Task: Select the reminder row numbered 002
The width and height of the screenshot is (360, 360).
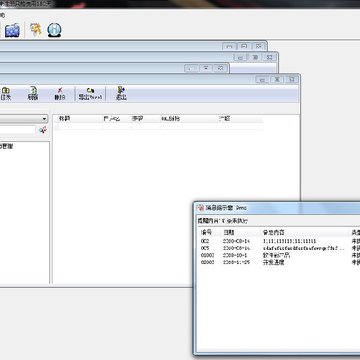Action: click(279, 241)
